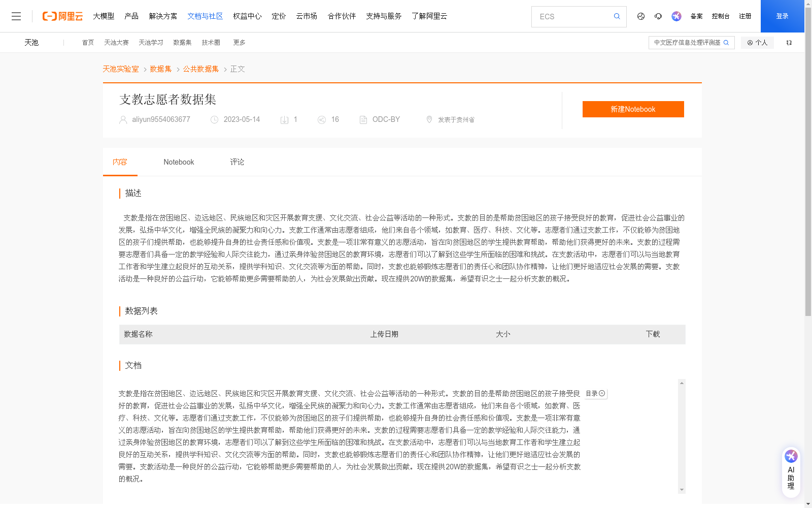Open the 权益中心 menu

coord(247,16)
